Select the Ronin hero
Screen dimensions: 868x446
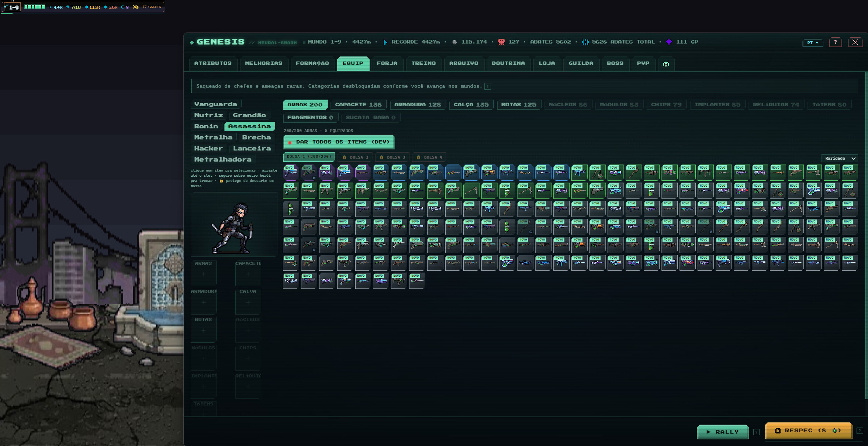coord(206,127)
